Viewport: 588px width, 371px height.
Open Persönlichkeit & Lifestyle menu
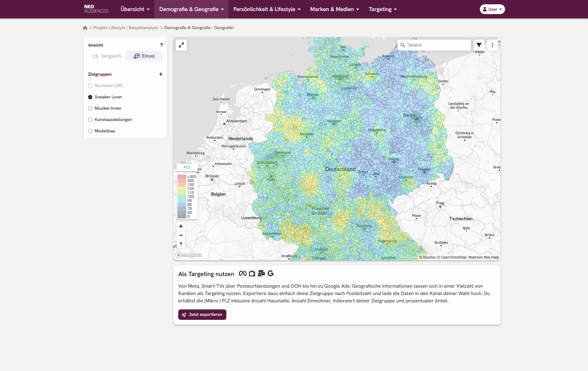(267, 9)
